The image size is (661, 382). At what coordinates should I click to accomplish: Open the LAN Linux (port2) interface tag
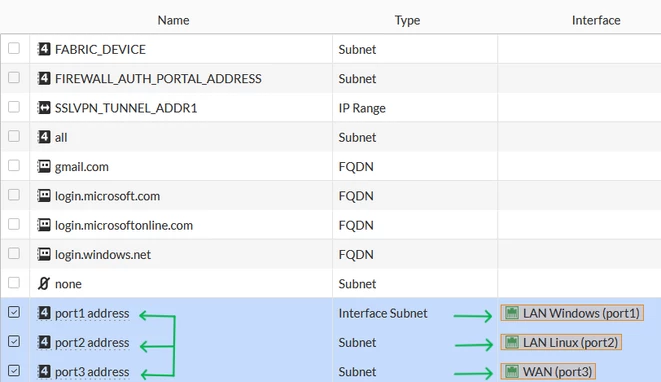pos(561,342)
